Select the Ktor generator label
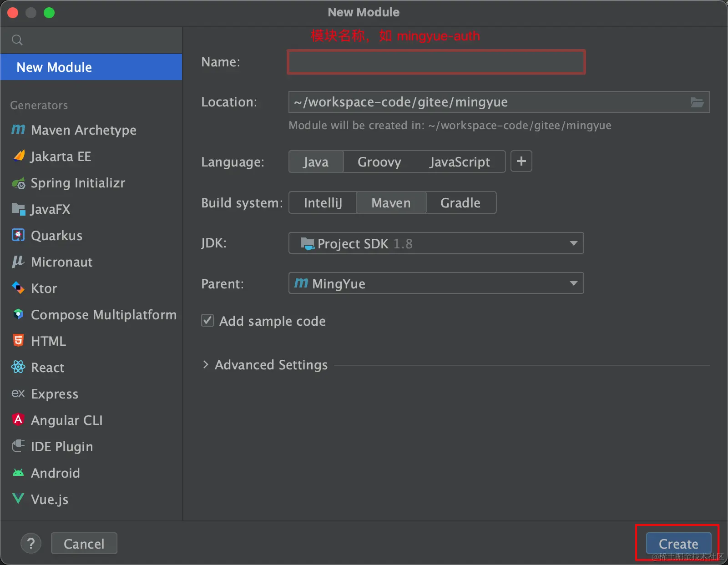Viewport: 728px width, 565px height. point(44,288)
